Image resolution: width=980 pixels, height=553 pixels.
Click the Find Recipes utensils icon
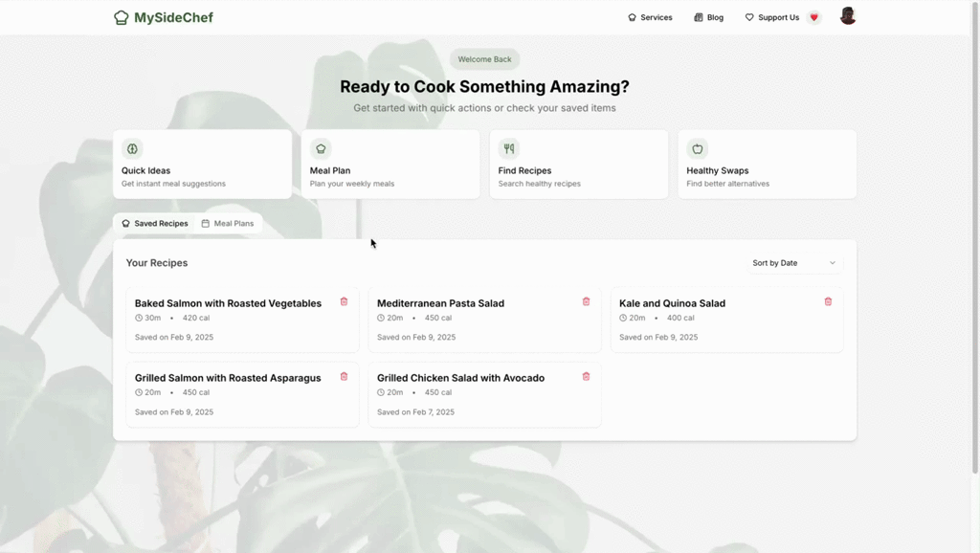click(x=509, y=148)
